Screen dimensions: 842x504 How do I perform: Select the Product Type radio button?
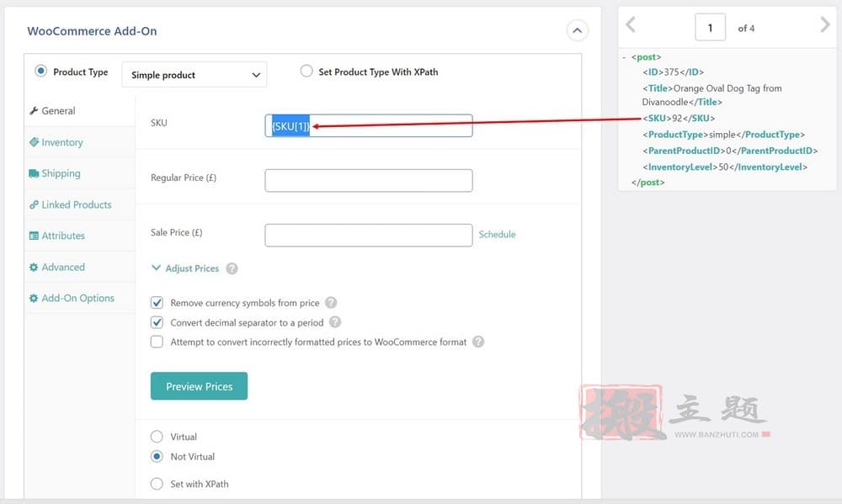pyautogui.click(x=40, y=71)
